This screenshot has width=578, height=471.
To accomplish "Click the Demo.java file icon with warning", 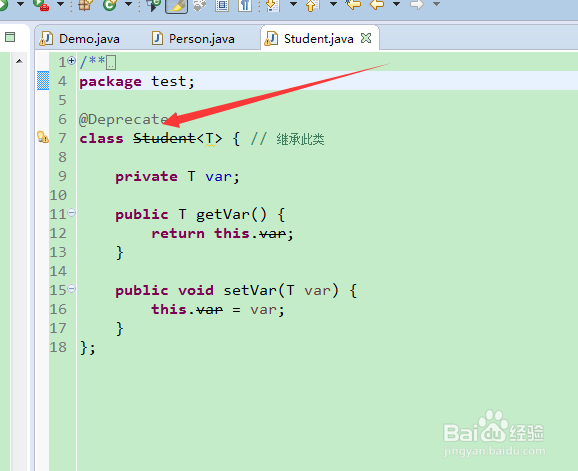I will (46, 38).
